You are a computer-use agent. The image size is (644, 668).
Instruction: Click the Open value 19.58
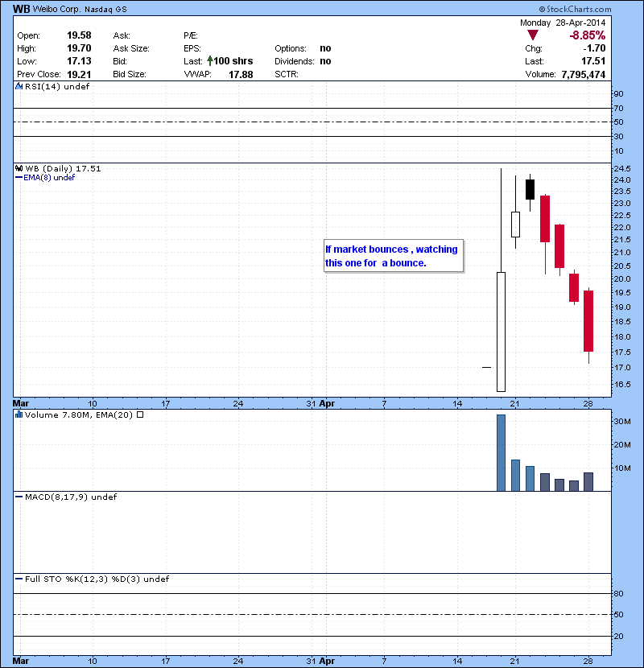[x=79, y=35]
